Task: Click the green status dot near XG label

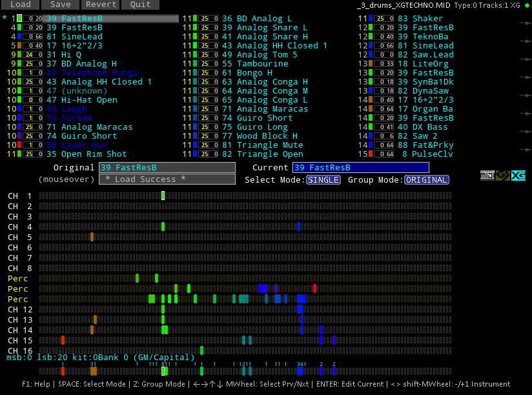Action: pyautogui.click(x=526, y=5)
